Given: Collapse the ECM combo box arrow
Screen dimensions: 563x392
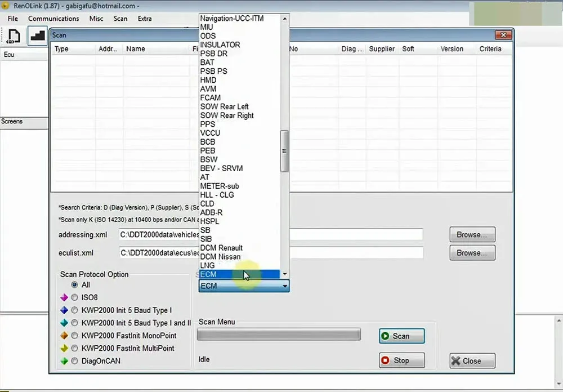Looking at the screenshot, I should click(x=285, y=286).
